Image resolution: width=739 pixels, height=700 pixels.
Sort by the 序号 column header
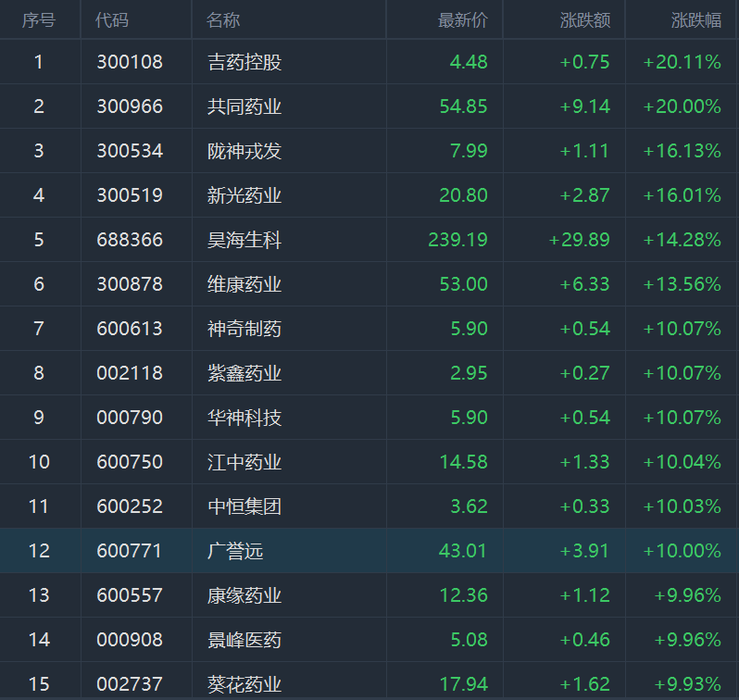click(x=39, y=20)
